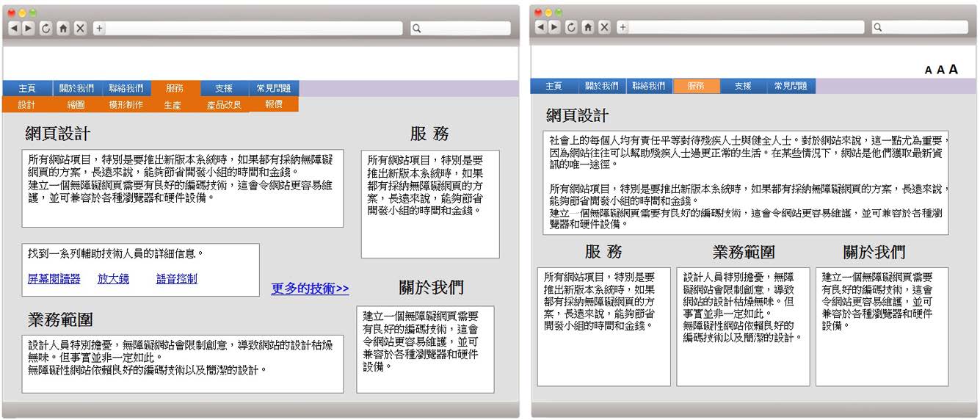Select 常見問題 tab on the page with text-size controls

click(x=790, y=86)
